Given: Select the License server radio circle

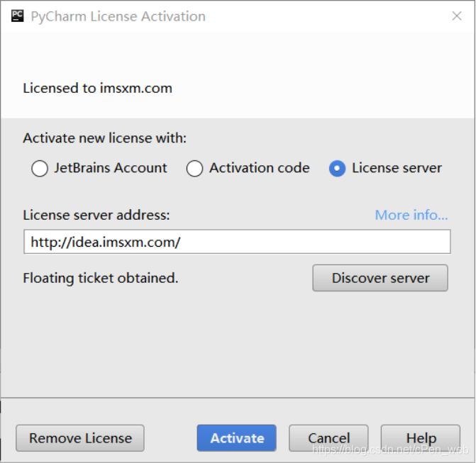Looking at the screenshot, I should [x=338, y=169].
